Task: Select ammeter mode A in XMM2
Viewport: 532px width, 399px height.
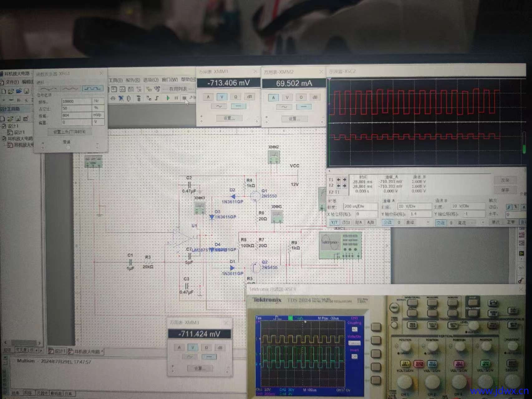Action: point(273,98)
